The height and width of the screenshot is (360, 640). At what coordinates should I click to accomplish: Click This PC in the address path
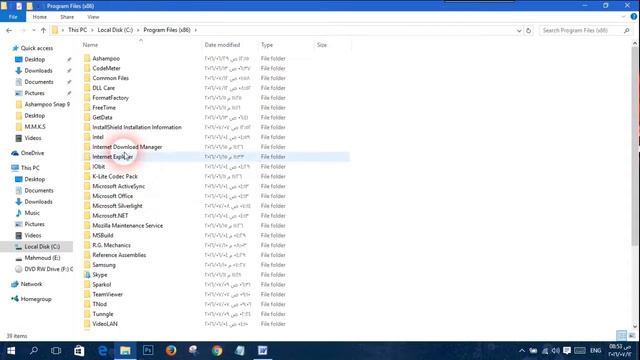point(78,30)
